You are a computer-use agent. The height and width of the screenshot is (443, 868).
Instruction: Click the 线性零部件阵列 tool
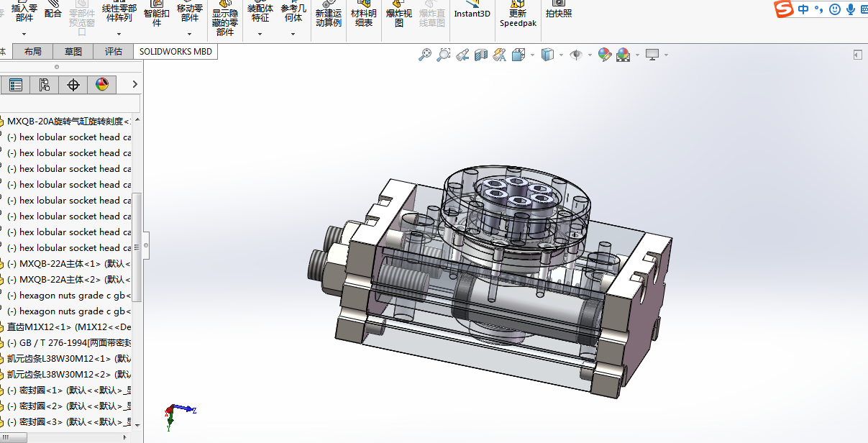pos(119,12)
